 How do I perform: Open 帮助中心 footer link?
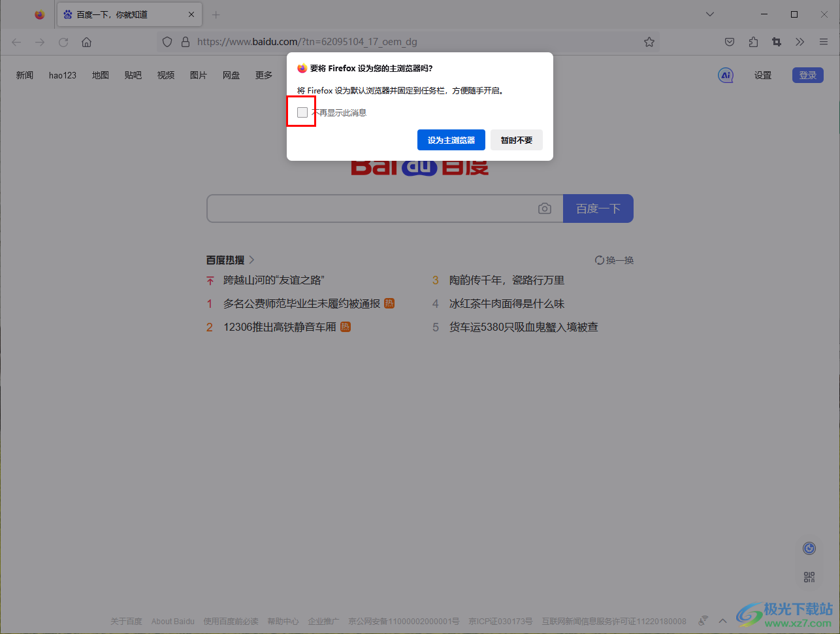(x=283, y=622)
